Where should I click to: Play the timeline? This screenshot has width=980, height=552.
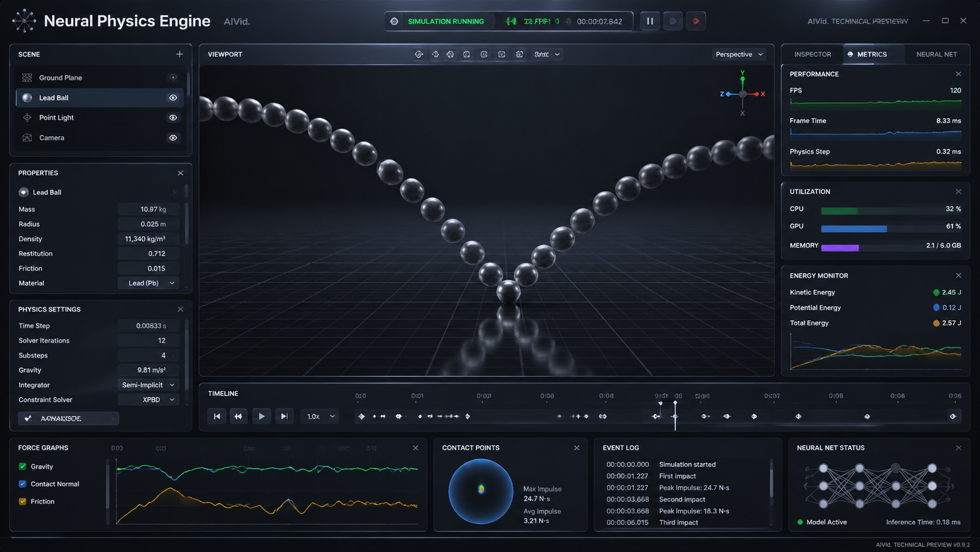(261, 416)
